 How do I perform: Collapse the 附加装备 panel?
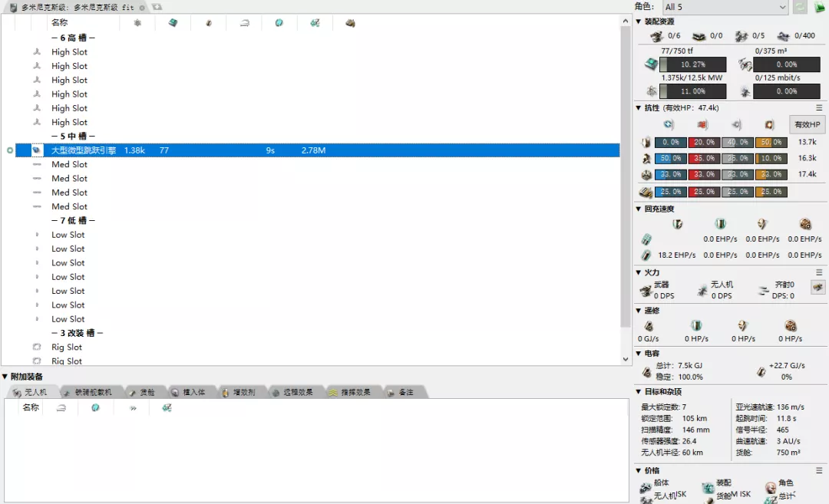[x=5, y=377]
